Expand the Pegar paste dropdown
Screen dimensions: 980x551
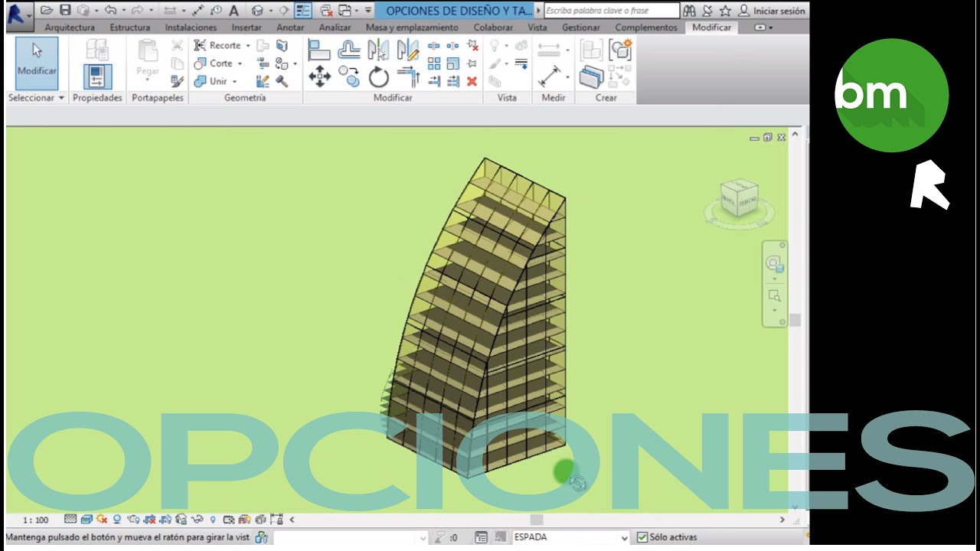147,79
